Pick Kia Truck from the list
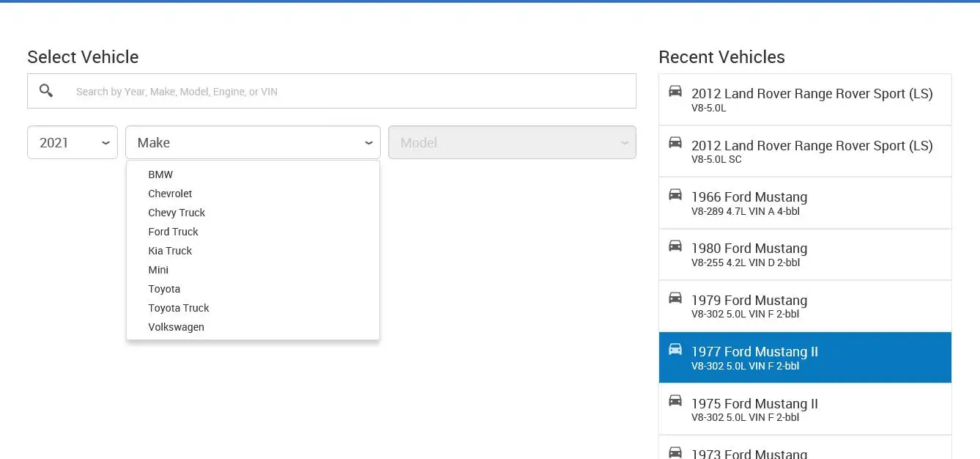 pos(253,251)
